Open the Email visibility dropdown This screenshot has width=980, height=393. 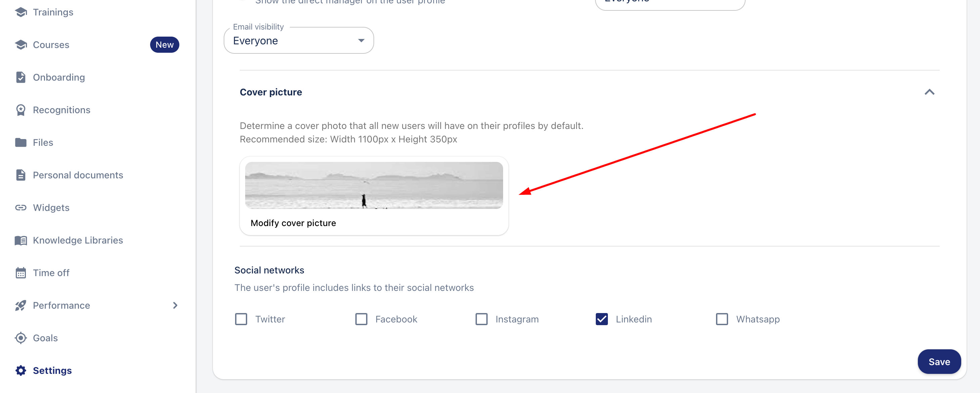pos(299,41)
